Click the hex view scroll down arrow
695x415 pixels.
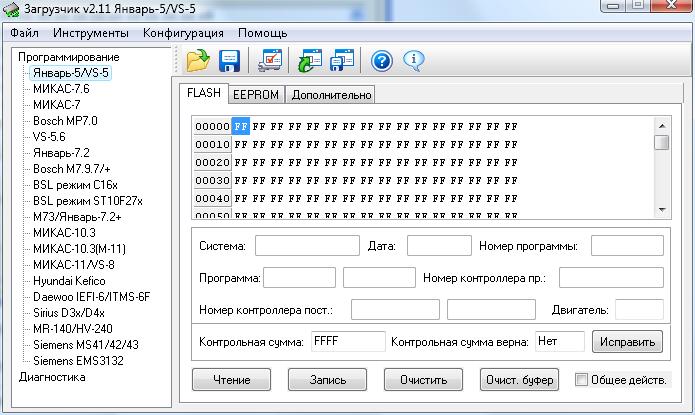click(x=662, y=209)
